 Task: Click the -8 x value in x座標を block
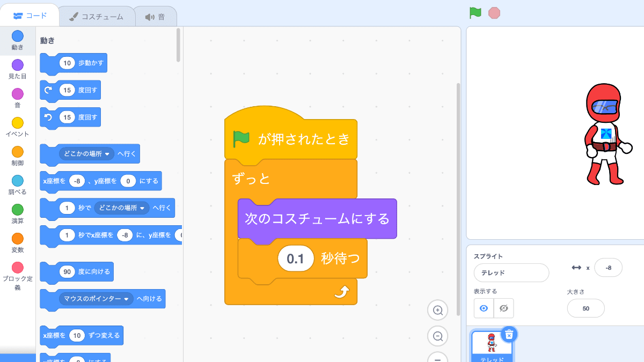pos(77,181)
